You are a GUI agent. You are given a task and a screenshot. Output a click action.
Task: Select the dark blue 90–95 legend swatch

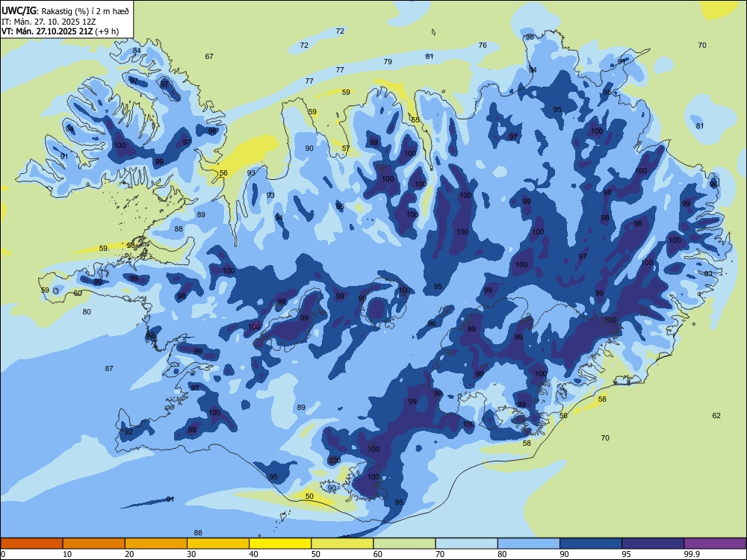click(x=591, y=544)
